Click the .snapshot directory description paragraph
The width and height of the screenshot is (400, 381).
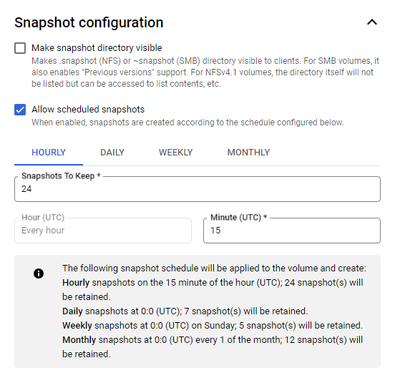[x=205, y=72]
